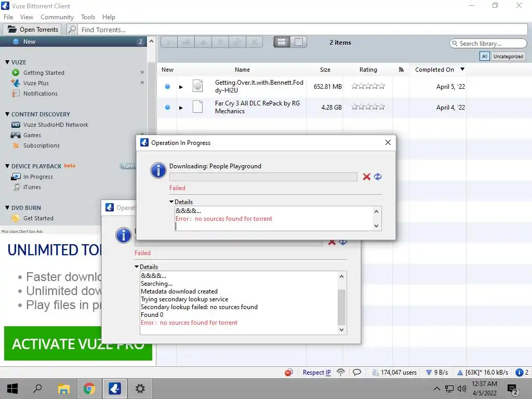Collapse the DVD BURN section
Screen dimensions: 532x399
[7, 208]
